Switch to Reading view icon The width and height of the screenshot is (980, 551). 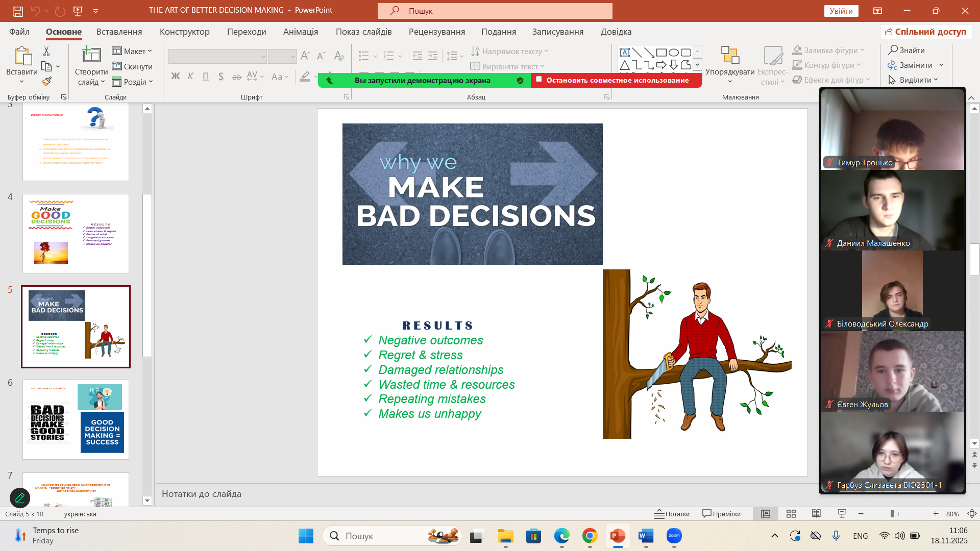816,514
